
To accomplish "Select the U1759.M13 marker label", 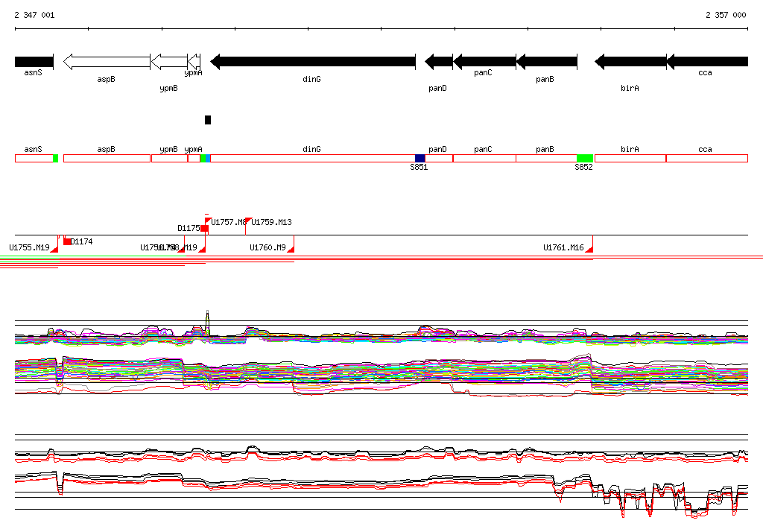I will point(271,222).
